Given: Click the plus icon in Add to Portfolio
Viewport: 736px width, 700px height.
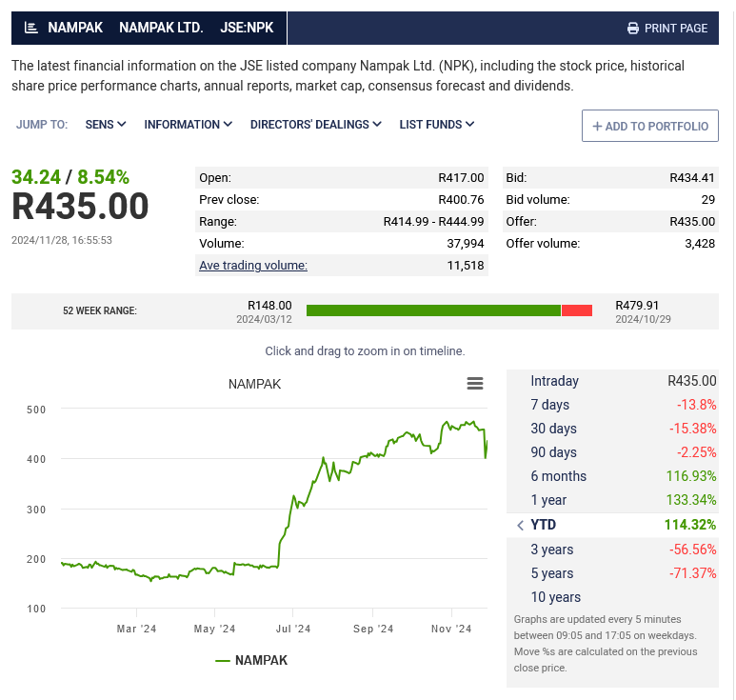Looking at the screenshot, I should coord(597,126).
